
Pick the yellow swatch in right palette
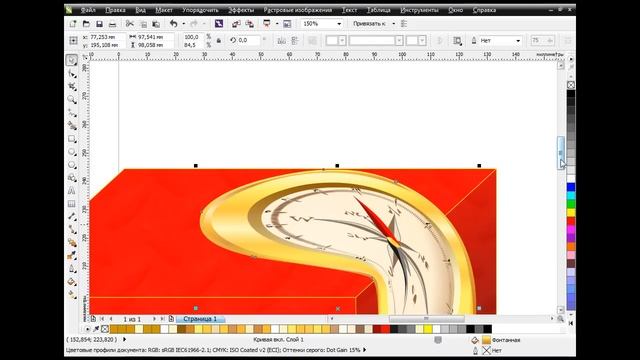pos(571,213)
